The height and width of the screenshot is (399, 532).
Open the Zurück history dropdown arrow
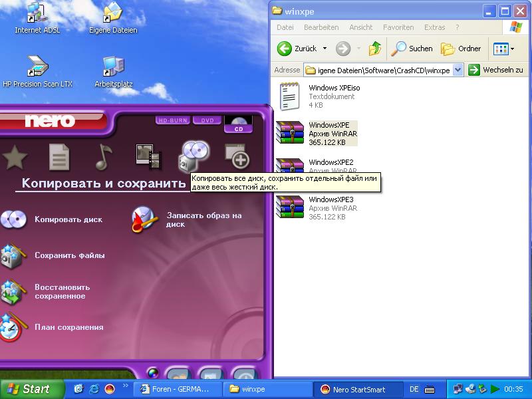click(325, 49)
